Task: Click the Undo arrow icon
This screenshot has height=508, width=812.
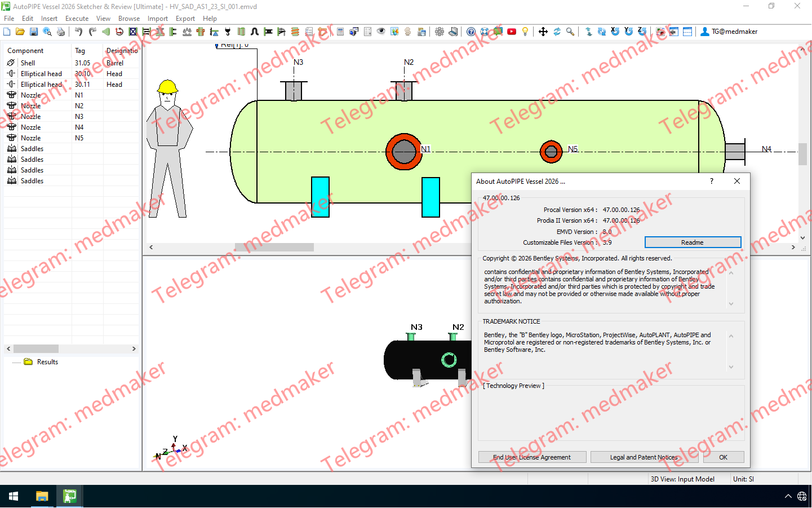Action: [x=79, y=32]
